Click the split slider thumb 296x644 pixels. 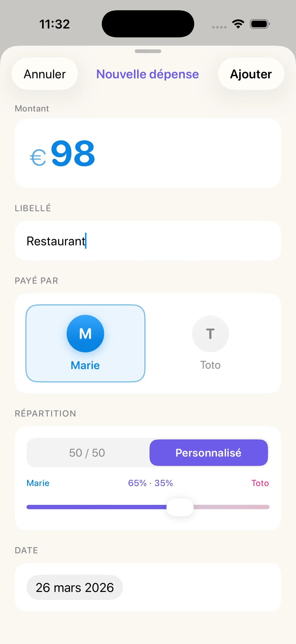click(180, 507)
